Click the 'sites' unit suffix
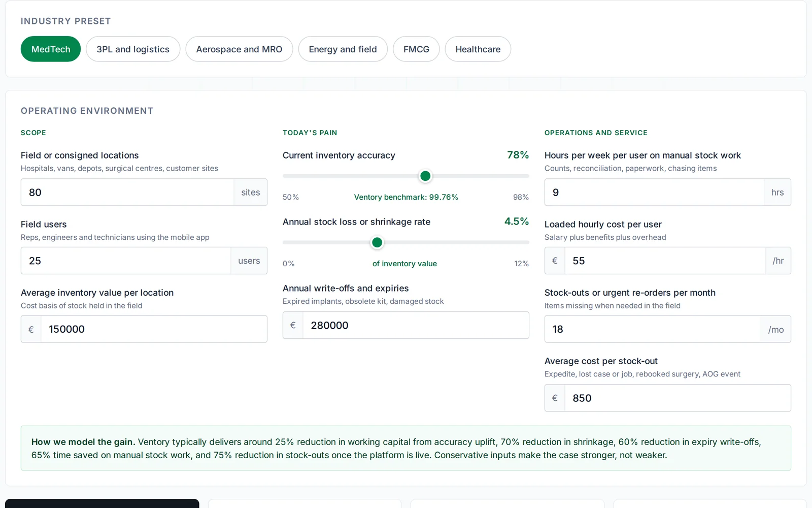812x508 pixels. [251, 193]
